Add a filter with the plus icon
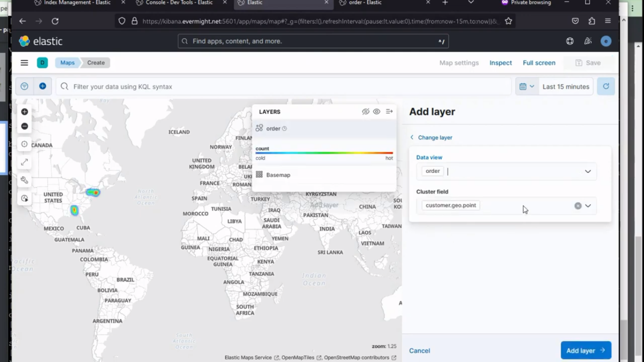 (x=42, y=86)
